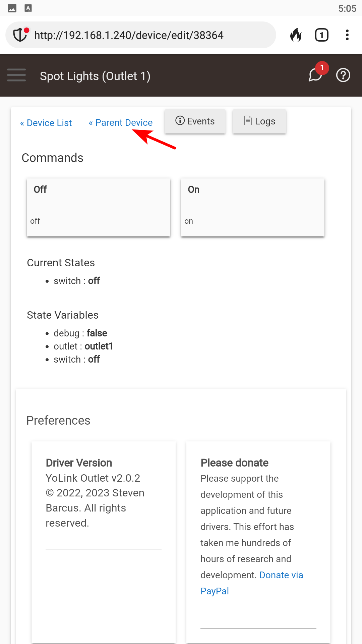This screenshot has height=644, width=362.
Task: Run the On command
Action: (x=253, y=207)
